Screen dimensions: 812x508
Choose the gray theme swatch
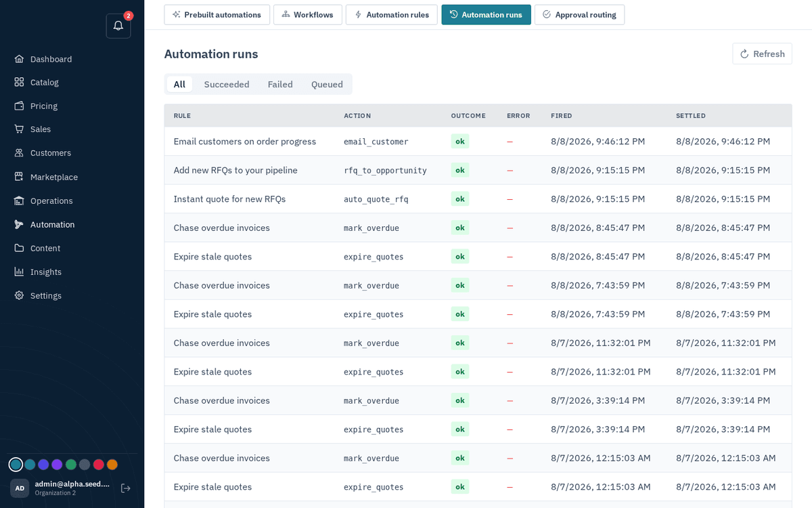click(x=85, y=465)
